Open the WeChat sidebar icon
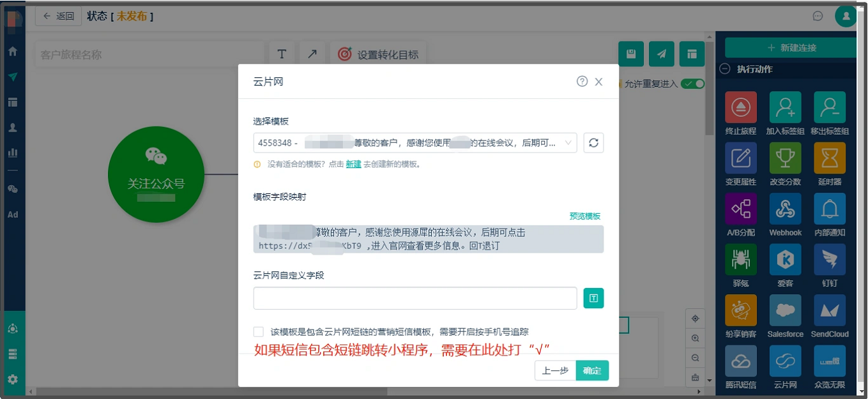The width and height of the screenshot is (868, 399). tap(12, 189)
